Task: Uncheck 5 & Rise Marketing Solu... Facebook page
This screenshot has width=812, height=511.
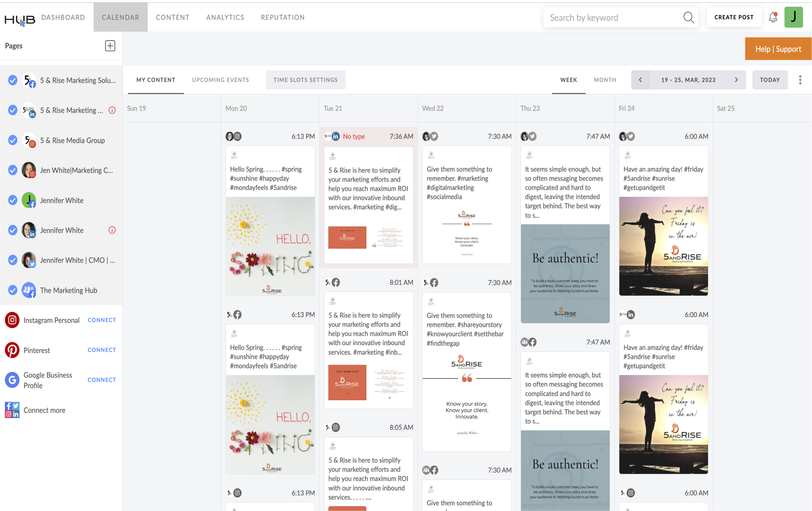Action: coord(13,80)
